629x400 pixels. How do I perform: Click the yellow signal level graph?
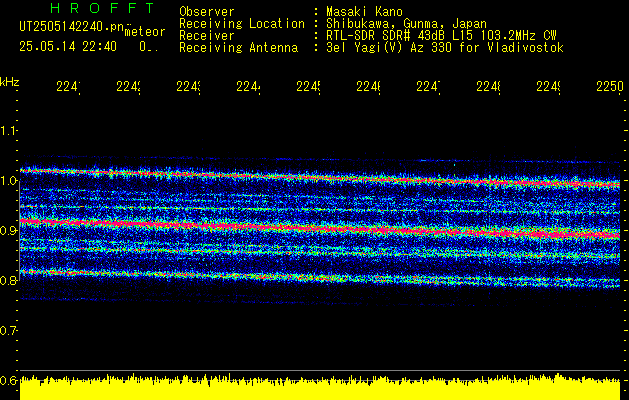coord(320,387)
